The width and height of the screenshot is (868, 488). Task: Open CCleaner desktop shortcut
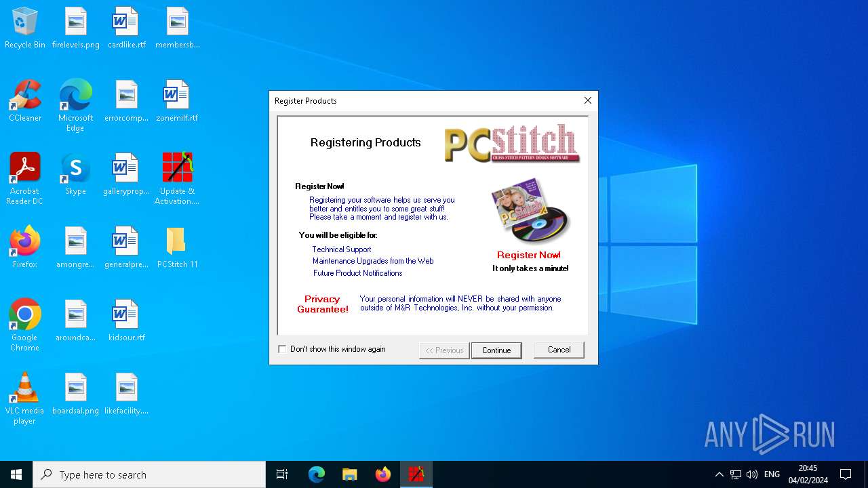(25, 101)
